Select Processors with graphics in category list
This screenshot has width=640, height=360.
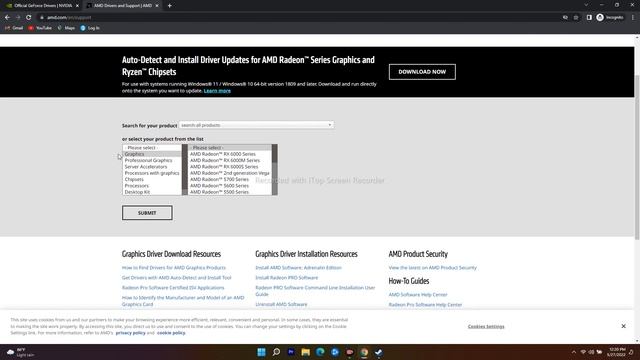point(152,173)
